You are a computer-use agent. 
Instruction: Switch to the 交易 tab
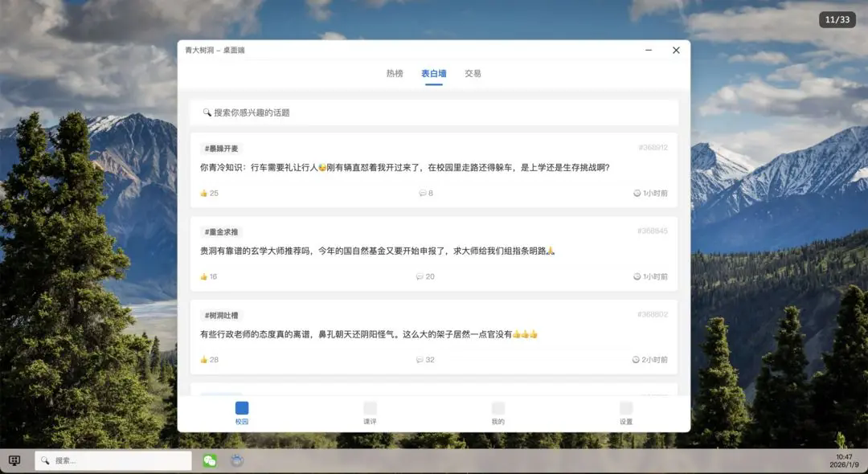click(x=473, y=73)
